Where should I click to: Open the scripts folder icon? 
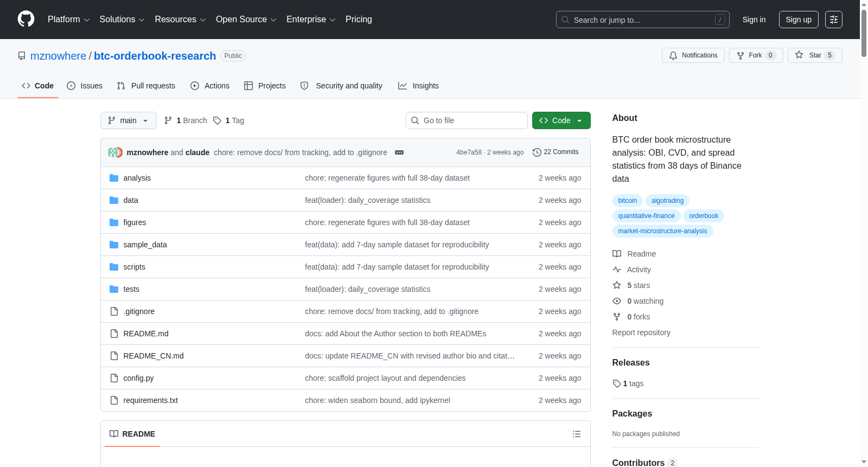point(114,267)
